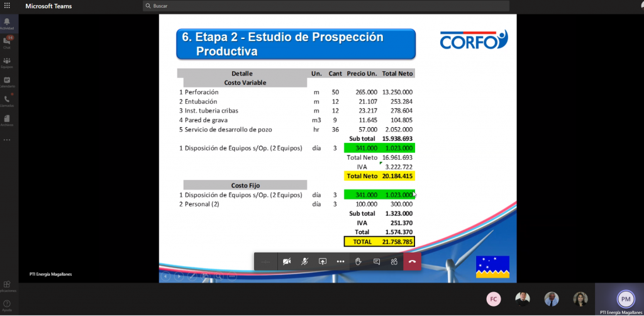Open Ayuda help in the sidebar

8,306
